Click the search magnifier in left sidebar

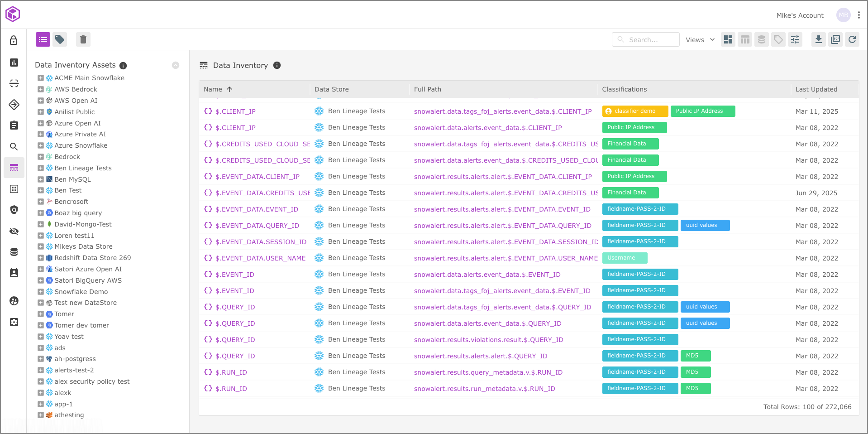14,147
